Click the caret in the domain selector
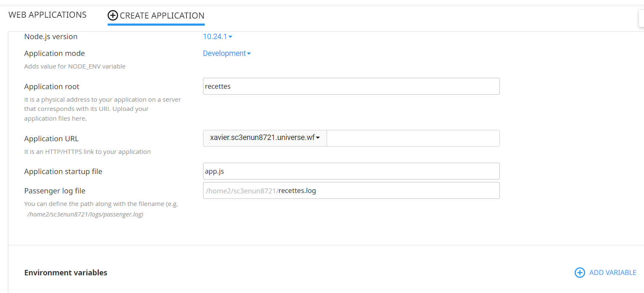644x293 pixels. (318, 138)
